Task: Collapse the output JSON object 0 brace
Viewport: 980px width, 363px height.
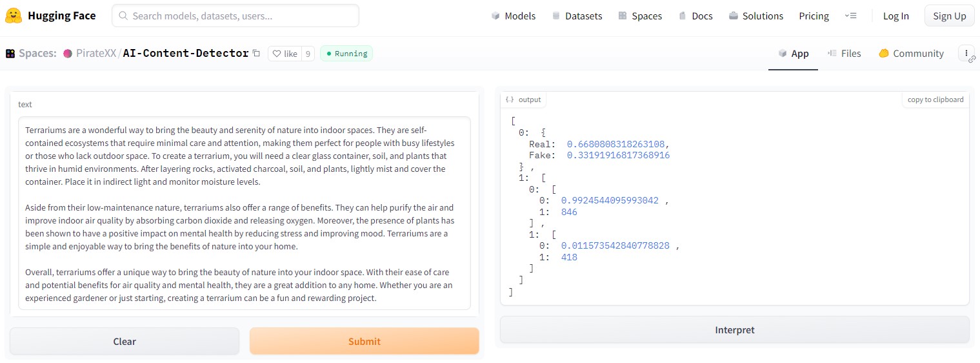Action: coord(543,132)
